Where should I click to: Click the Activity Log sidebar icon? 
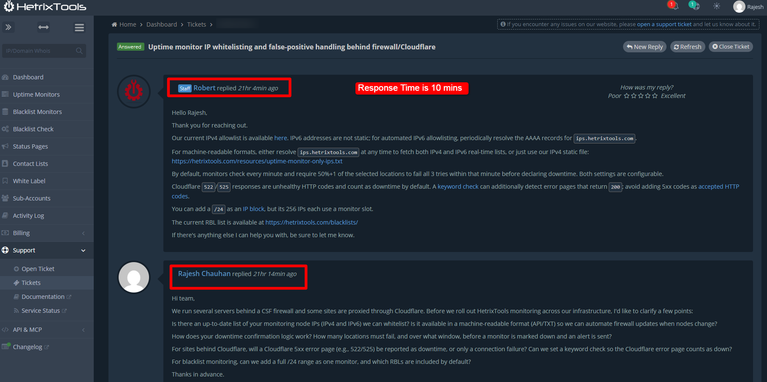pyautogui.click(x=5, y=216)
